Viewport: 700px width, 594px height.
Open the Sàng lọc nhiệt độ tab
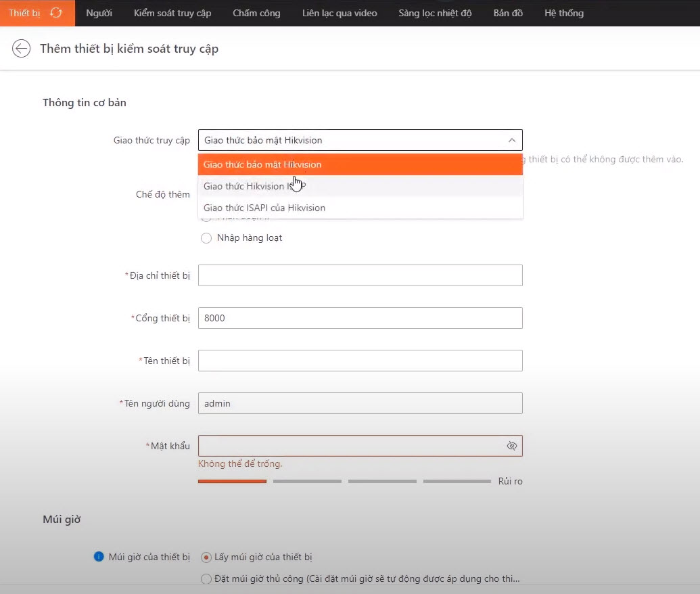(x=435, y=13)
